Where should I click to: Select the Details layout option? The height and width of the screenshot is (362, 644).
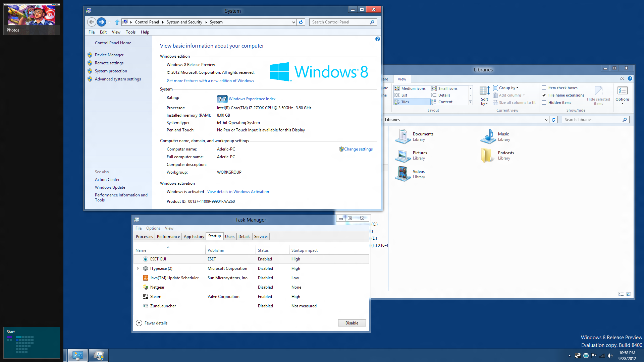click(x=444, y=95)
